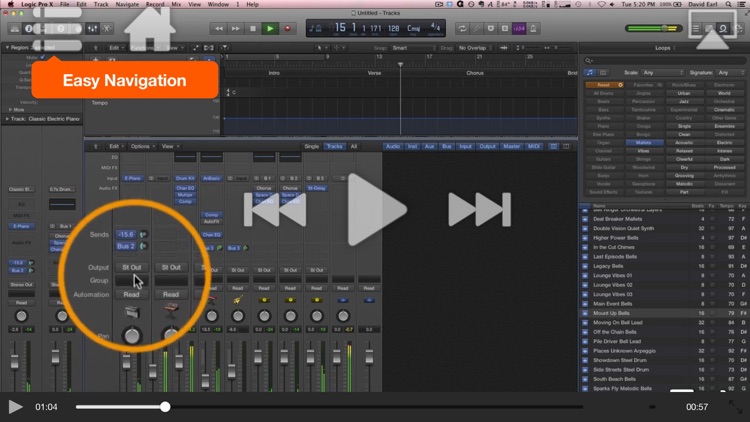
Task: Click the home overlay icon
Action: pyautogui.click(x=150, y=30)
